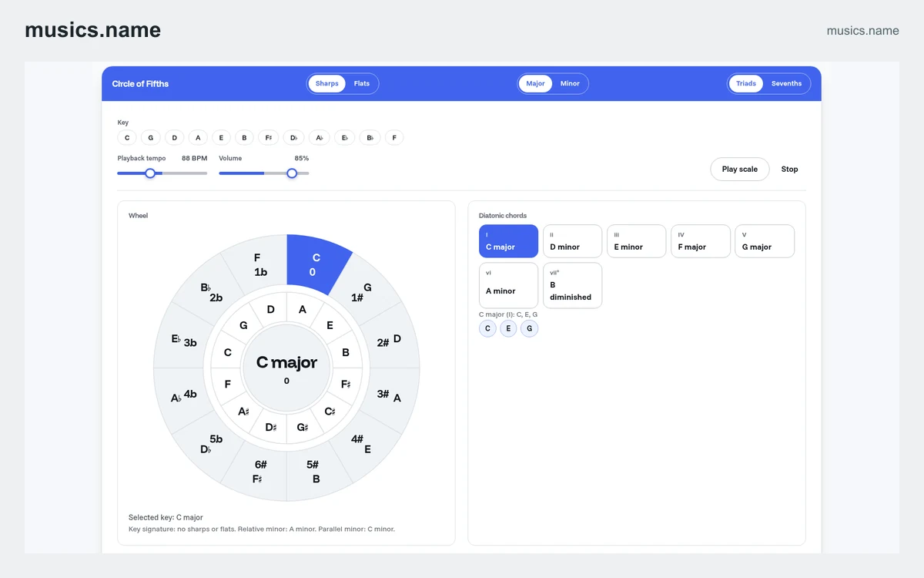Image resolution: width=924 pixels, height=578 pixels.
Task: Click the selected I C major chord card
Action: click(x=508, y=241)
